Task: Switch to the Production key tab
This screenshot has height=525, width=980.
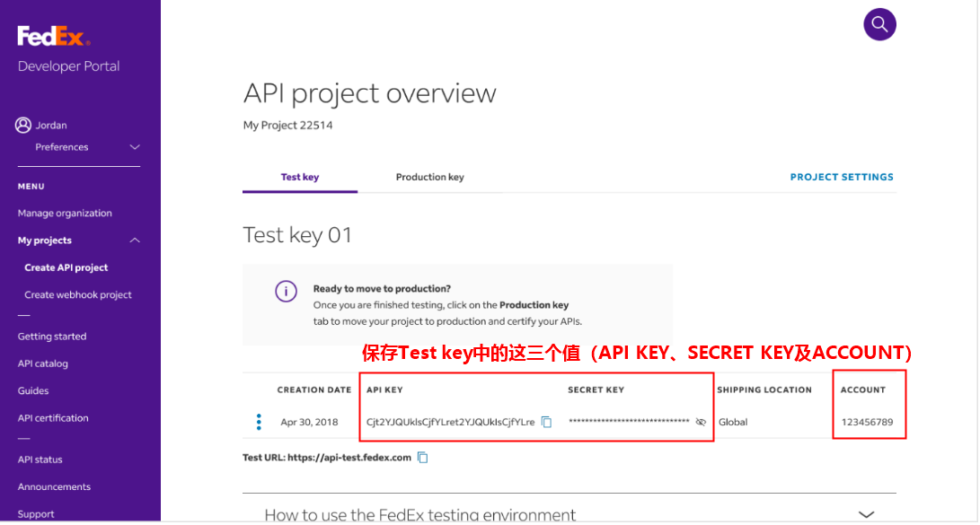Action: [x=429, y=178]
